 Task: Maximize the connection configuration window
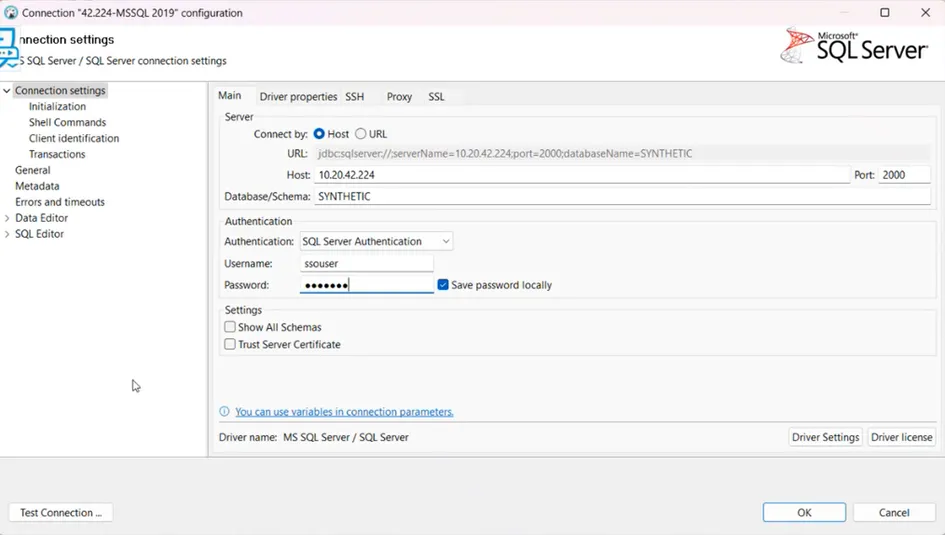click(885, 13)
